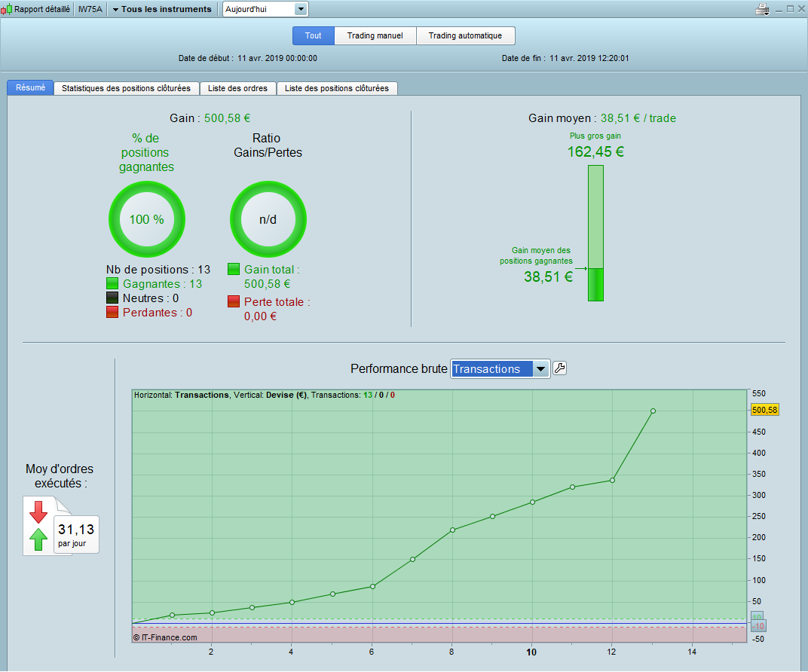This screenshot has width=808, height=672.
Task: Open the printer options icon
Action: click(762, 9)
